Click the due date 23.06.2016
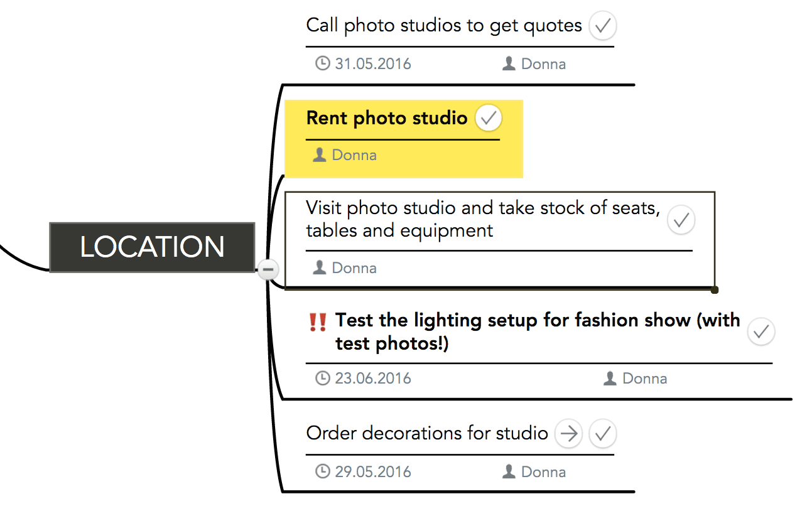The height and width of the screenshot is (511, 812). coord(372,379)
